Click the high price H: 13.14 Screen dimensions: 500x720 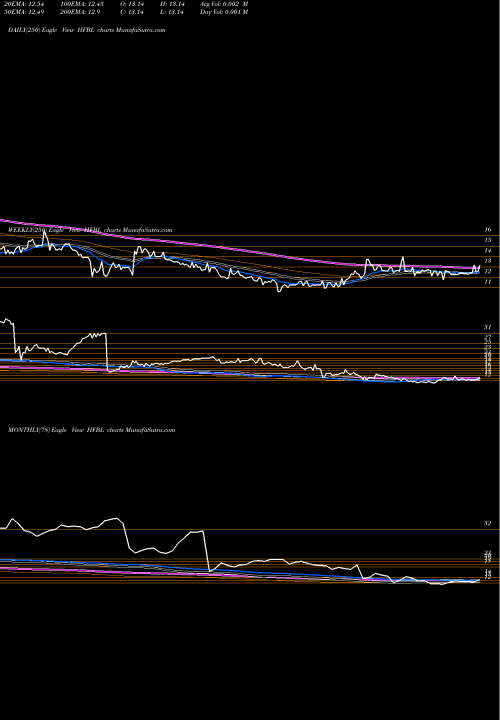[173, 4]
